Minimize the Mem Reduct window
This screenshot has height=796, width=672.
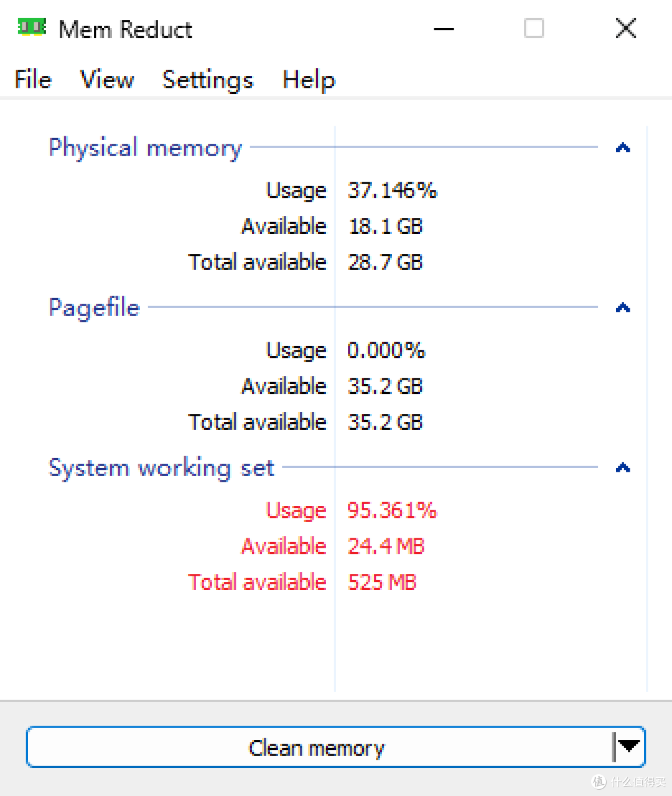(444, 29)
